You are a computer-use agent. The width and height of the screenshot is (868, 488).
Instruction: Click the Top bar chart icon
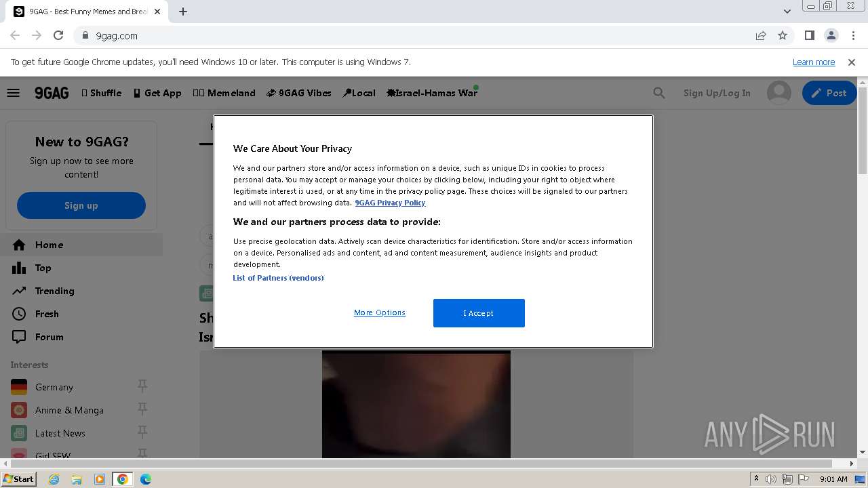point(19,268)
